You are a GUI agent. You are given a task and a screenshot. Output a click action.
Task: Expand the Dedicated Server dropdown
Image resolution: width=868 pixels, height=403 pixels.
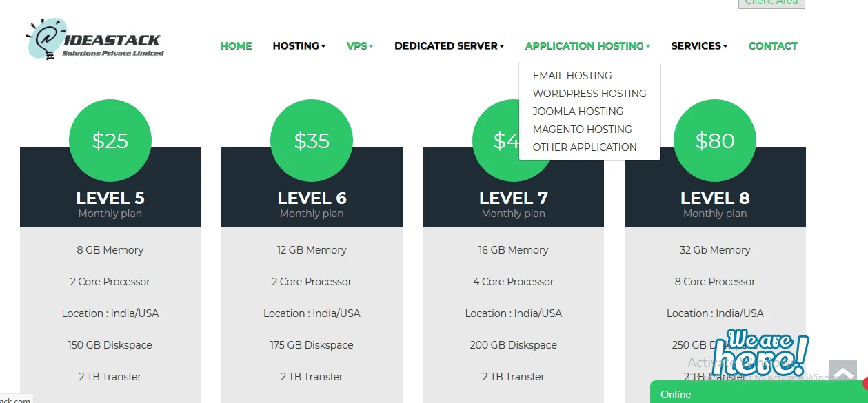point(450,46)
